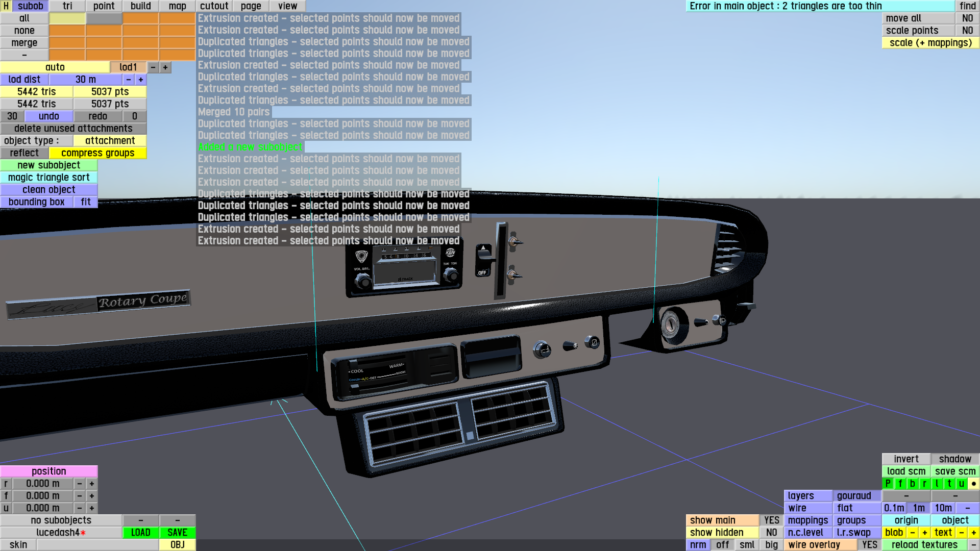Click the skin name input field
This screenshot has height=551, width=980.
(97, 545)
